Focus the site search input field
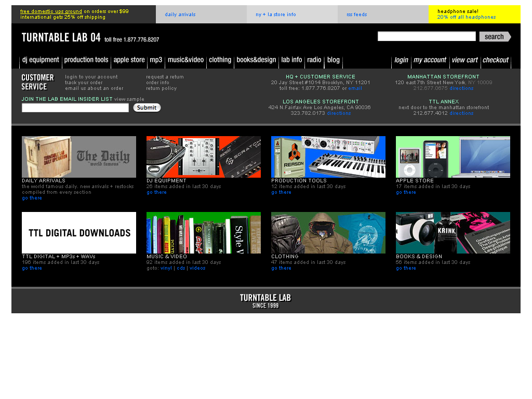This screenshot has height=399, width=532. click(x=427, y=36)
